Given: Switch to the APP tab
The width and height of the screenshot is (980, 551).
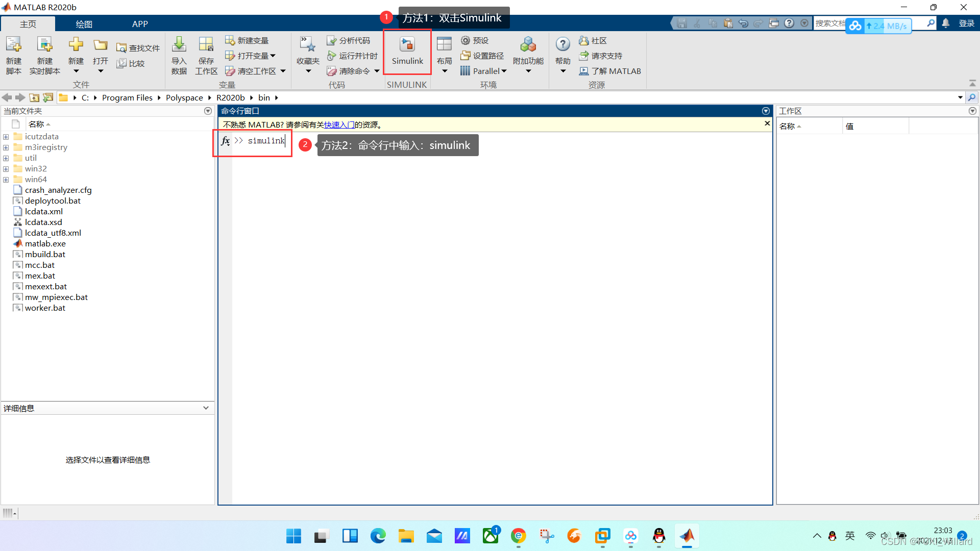Looking at the screenshot, I should point(140,24).
